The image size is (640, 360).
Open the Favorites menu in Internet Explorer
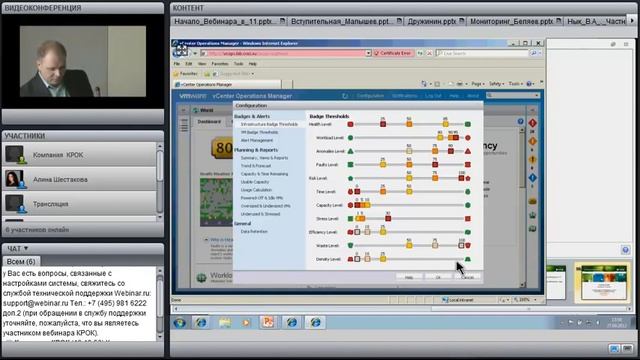click(x=220, y=64)
